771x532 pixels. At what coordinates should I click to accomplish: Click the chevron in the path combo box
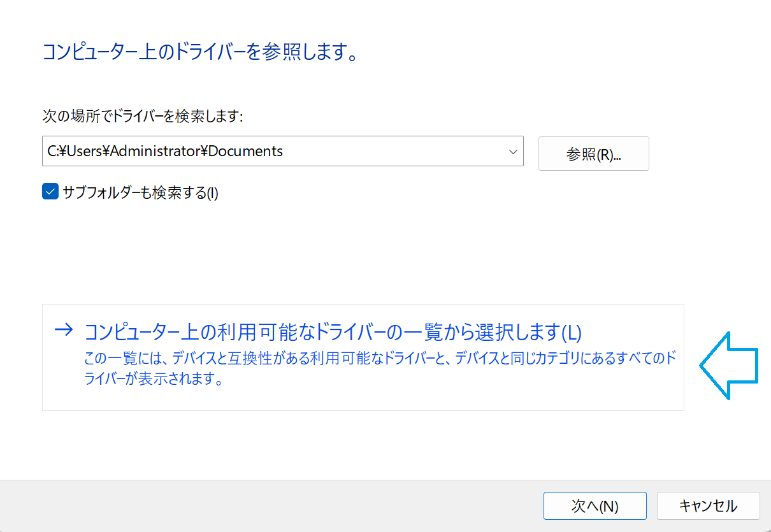(x=512, y=152)
